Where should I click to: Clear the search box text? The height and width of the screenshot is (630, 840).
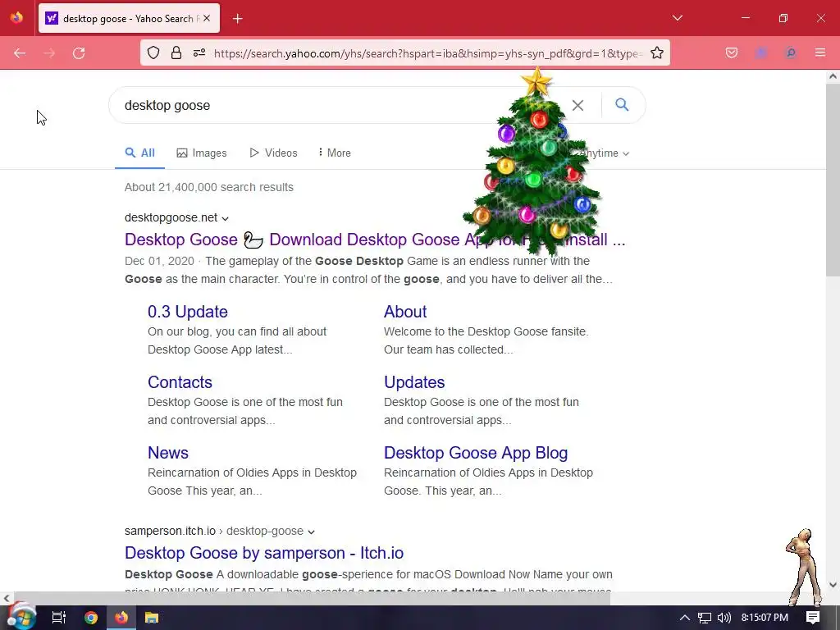tap(577, 105)
